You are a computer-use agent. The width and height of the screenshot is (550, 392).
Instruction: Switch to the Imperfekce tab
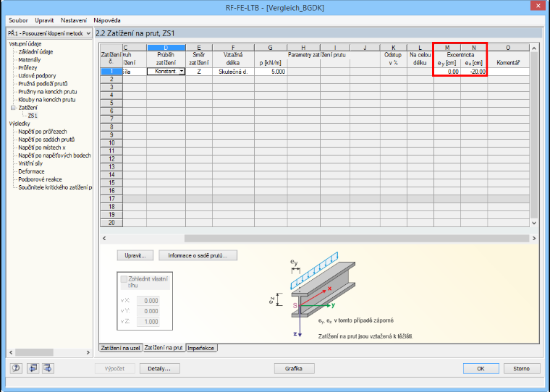(x=201, y=348)
